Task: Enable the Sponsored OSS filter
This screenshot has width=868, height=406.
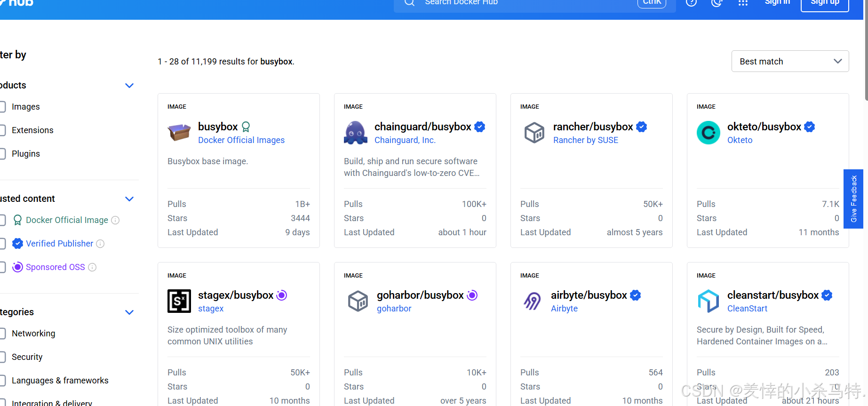Action: 2,267
